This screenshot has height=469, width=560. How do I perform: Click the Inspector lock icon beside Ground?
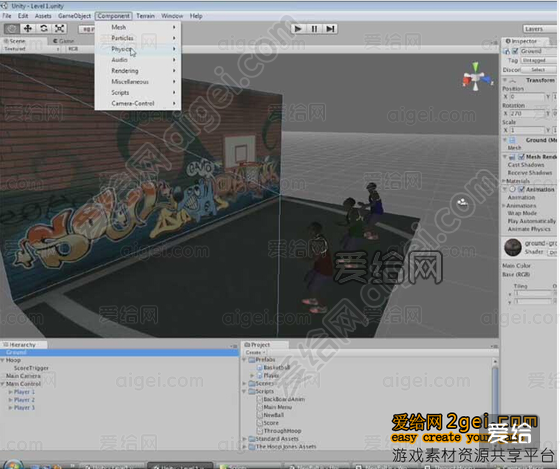(506, 51)
